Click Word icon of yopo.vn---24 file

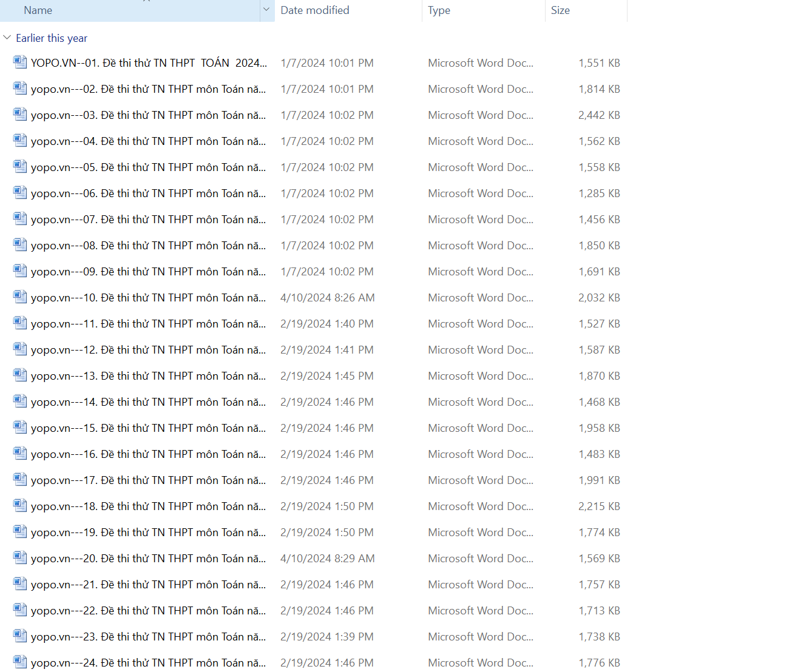[20, 662]
